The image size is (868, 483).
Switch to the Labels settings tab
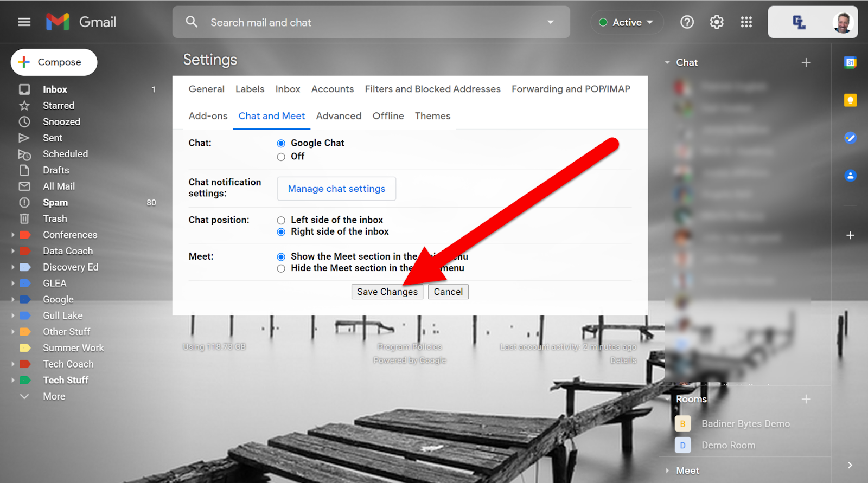tap(250, 89)
